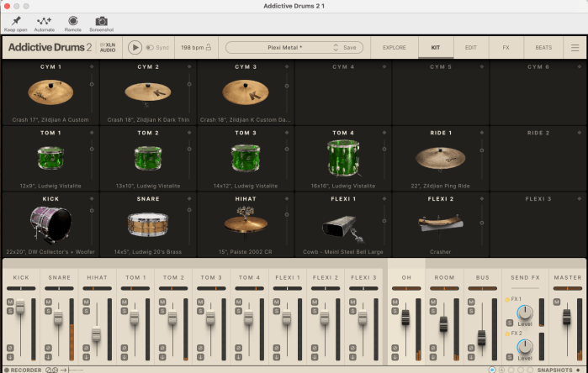This screenshot has height=373, width=588.
Task: Take a screenshot with camera icon
Action: pos(101,20)
